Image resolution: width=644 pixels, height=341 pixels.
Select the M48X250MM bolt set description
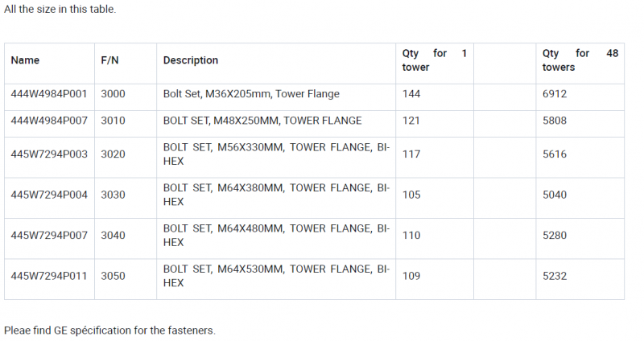click(x=262, y=121)
